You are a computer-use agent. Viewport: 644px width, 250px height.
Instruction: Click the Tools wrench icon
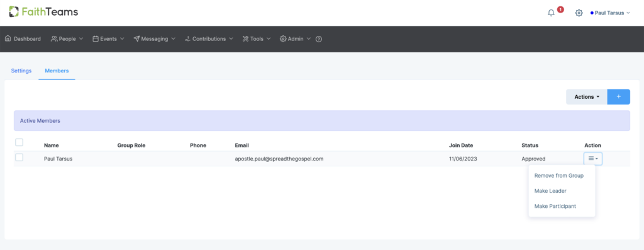point(245,38)
